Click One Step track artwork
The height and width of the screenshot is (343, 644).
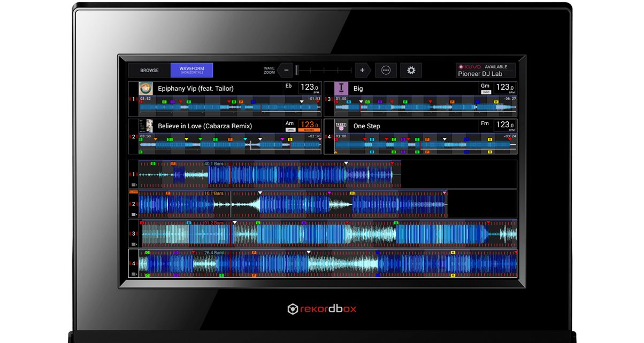pyautogui.click(x=341, y=126)
